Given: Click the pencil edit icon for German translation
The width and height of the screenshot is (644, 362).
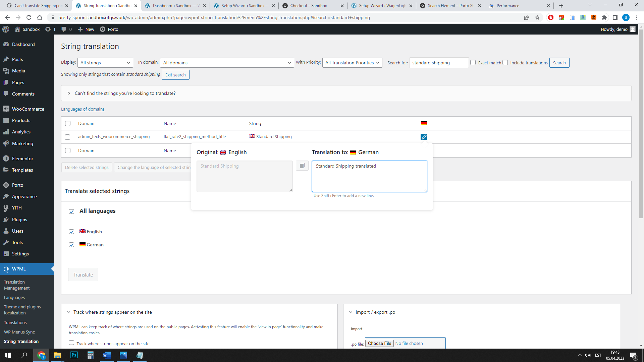Looking at the screenshot, I should [x=424, y=137].
